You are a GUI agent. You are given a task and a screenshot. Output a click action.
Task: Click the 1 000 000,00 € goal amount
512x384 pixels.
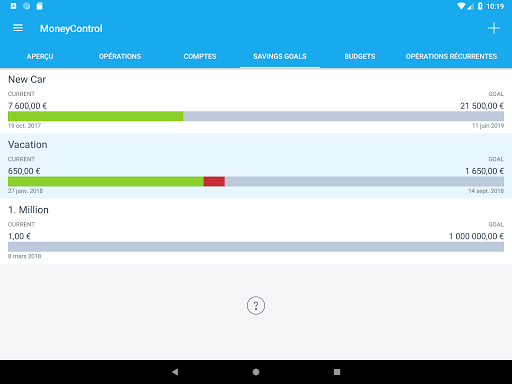point(476,236)
